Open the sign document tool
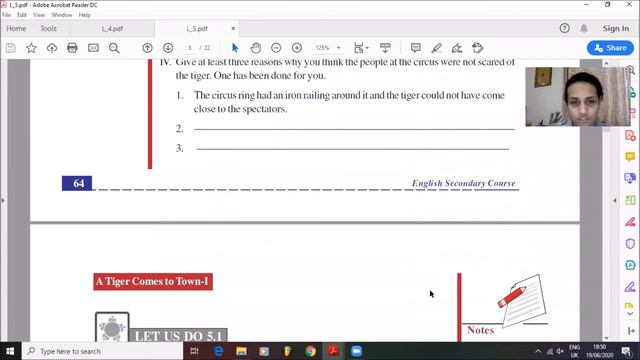The image size is (640, 360). pos(457,48)
